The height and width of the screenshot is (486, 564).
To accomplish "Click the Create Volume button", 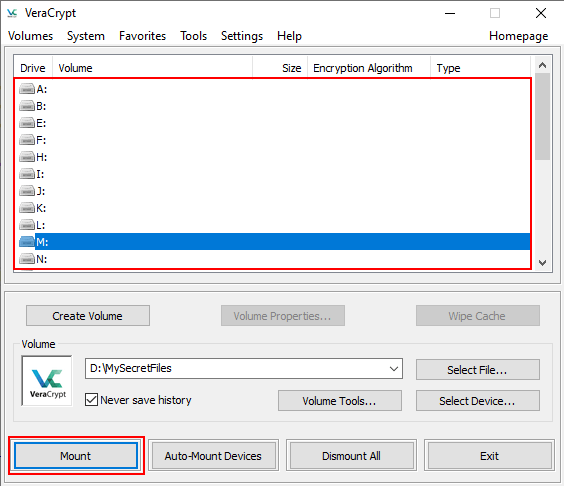I will tap(88, 316).
